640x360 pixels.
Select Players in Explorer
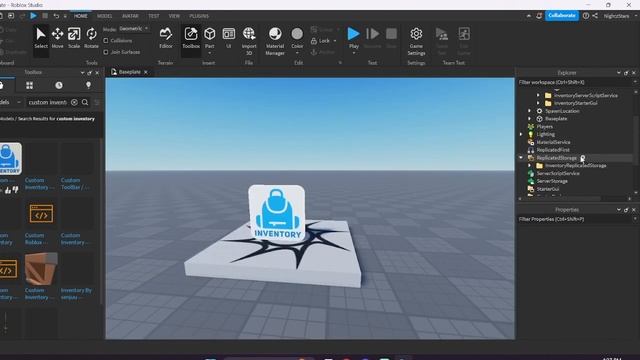[544, 127]
